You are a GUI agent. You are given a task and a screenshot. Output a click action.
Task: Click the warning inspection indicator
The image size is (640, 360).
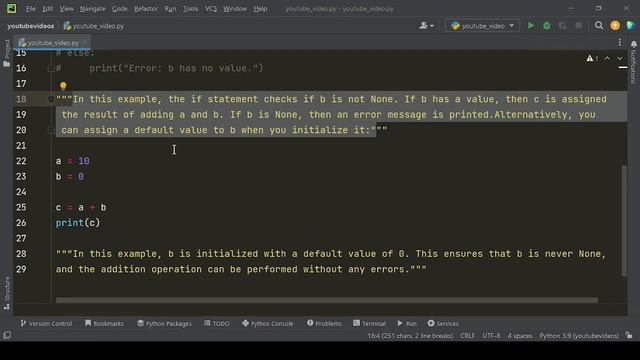pyautogui.click(x=592, y=59)
